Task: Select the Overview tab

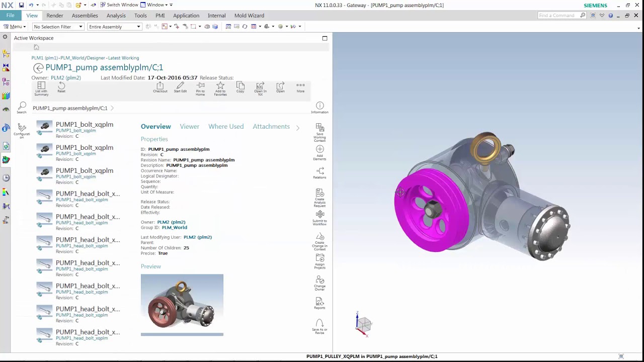Action: pos(156,127)
